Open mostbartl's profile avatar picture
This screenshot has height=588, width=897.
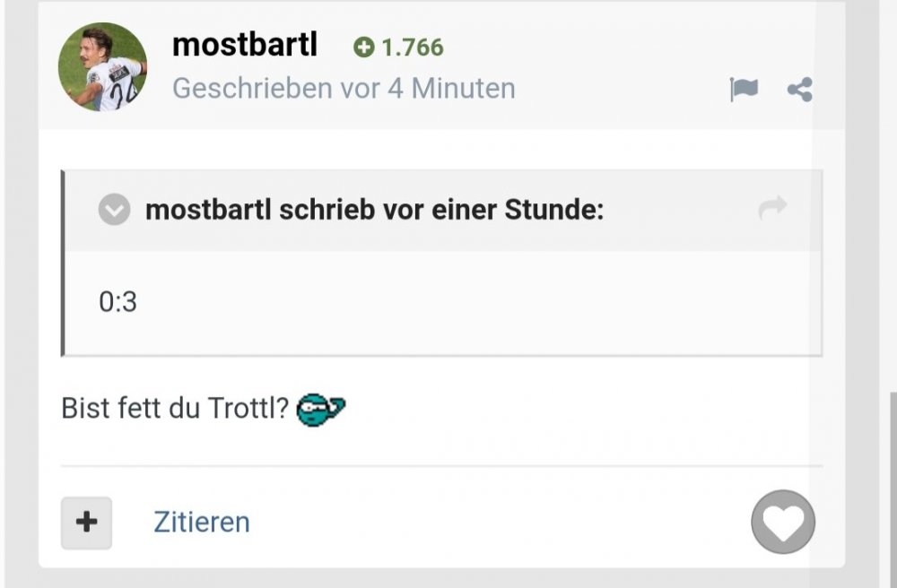[102, 67]
